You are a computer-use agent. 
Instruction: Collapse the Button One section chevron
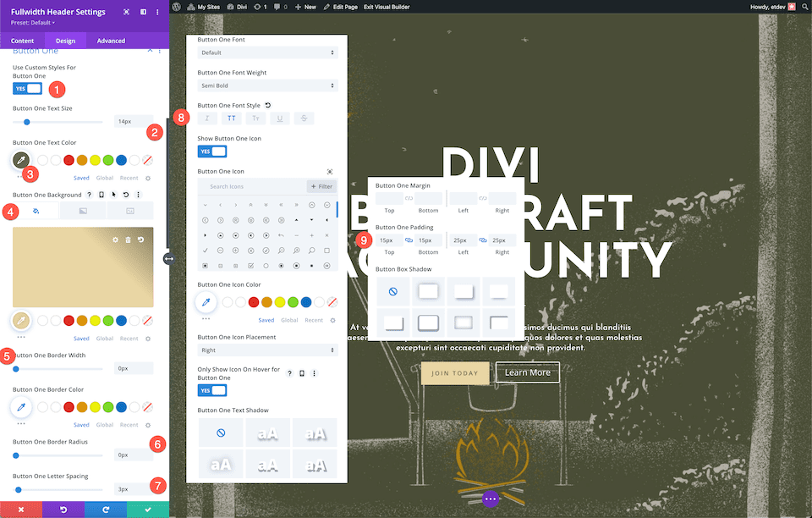tap(150, 50)
